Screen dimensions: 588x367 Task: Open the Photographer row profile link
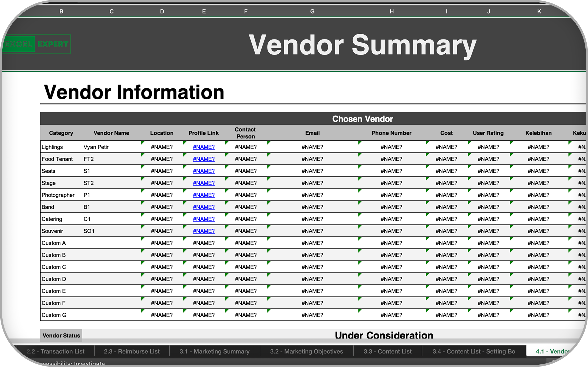204,195
